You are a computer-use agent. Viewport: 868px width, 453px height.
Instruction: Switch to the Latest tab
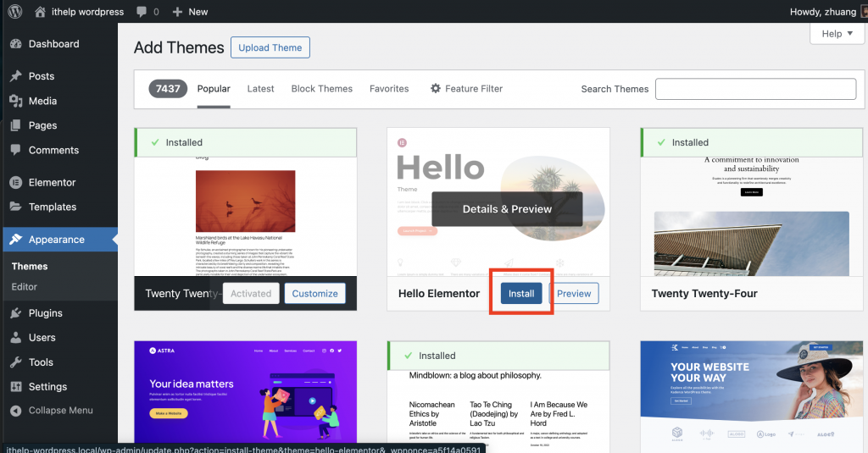260,89
